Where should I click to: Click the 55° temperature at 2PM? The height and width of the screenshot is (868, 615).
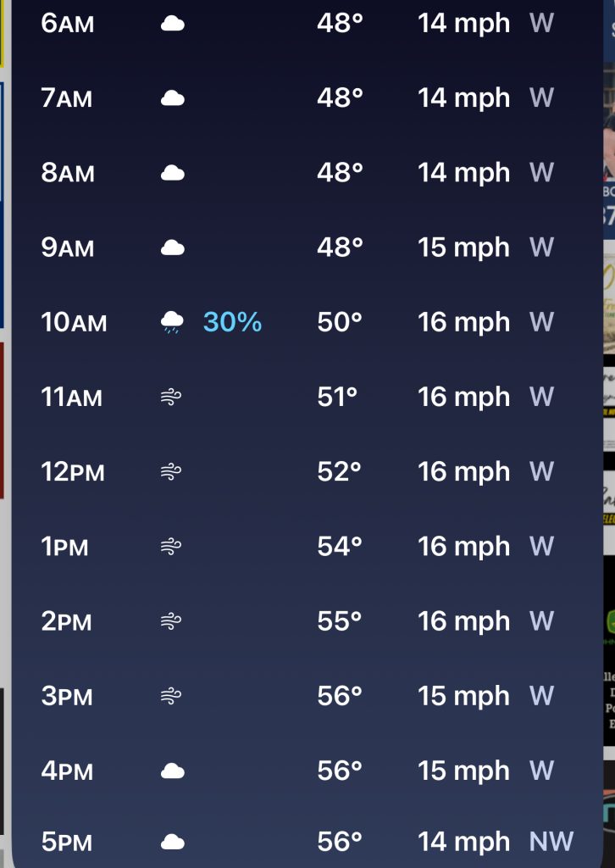340,621
